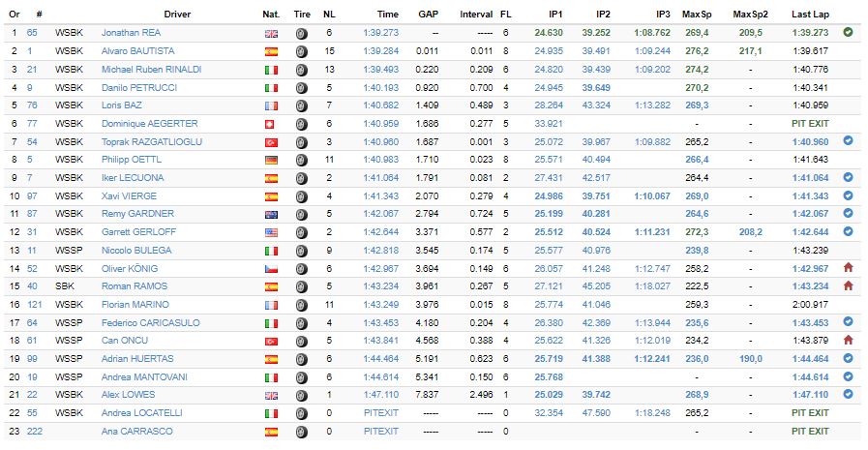Click the SBK class cell for Roman RAMOS
This screenshot has height=450, width=868.
coord(64,286)
